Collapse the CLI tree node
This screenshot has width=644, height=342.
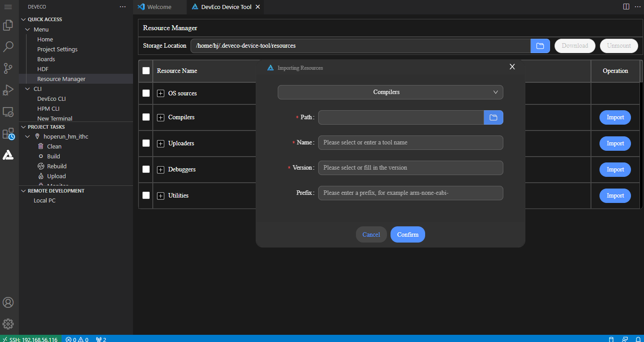coord(27,89)
